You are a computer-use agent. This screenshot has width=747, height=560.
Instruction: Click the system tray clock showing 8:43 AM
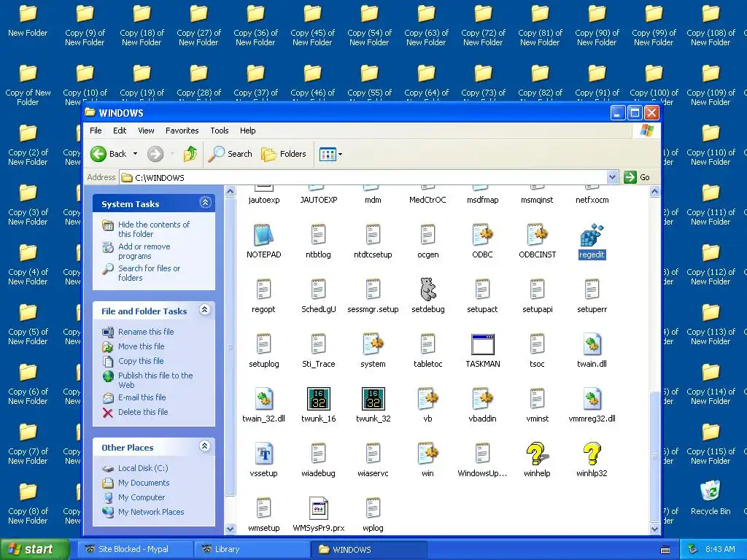tap(720, 549)
